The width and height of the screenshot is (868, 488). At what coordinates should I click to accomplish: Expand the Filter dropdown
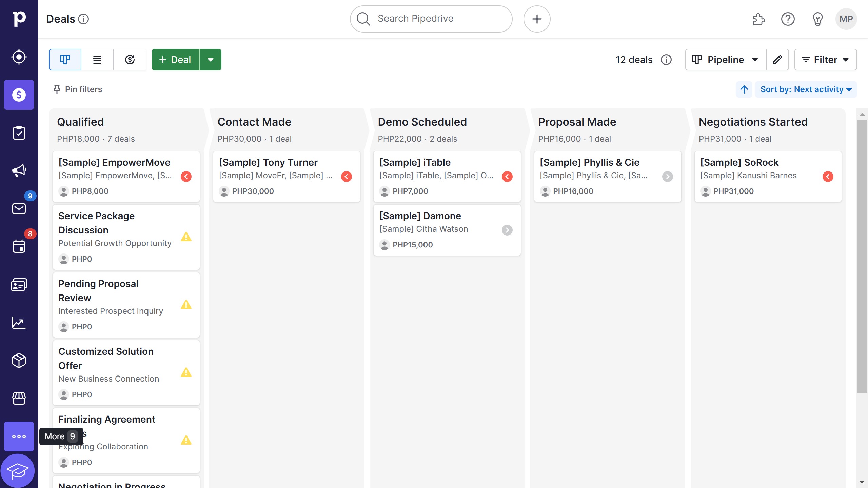tap(826, 59)
